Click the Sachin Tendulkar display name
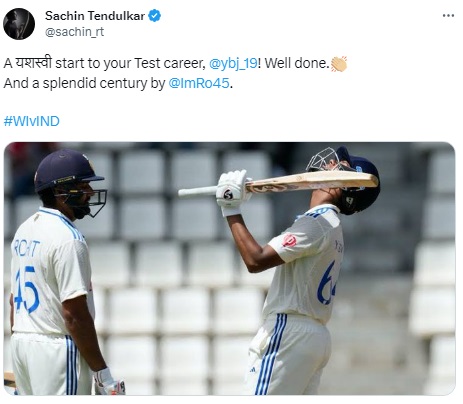Image resolution: width=463 pixels, height=404 pixels. point(95,16)
